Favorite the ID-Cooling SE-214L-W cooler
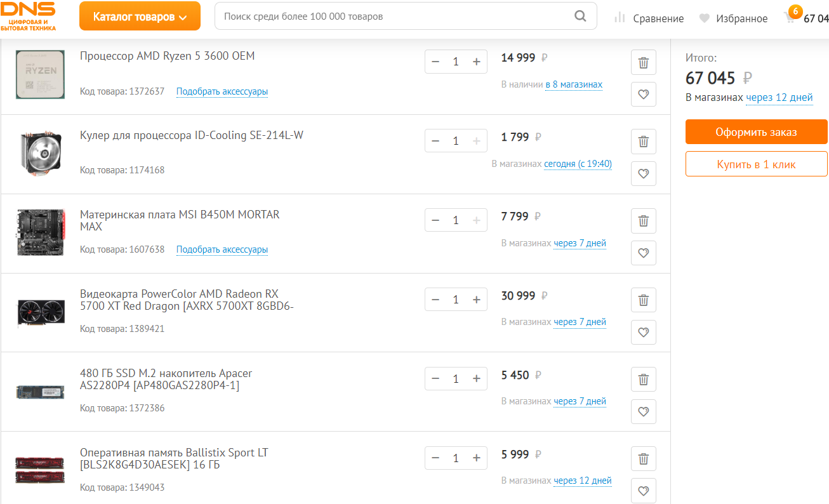Screen dimensions: 829x504 tap(644, 173)
